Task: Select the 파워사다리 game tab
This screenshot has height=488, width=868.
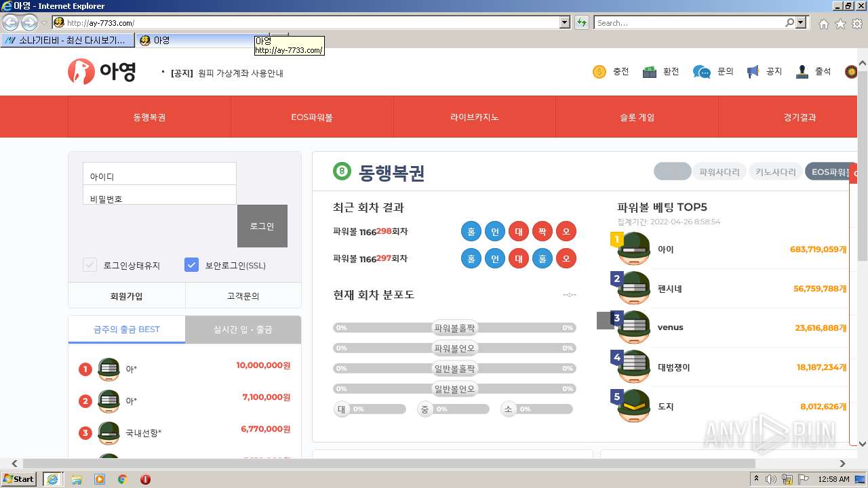Action: (719, 172)
